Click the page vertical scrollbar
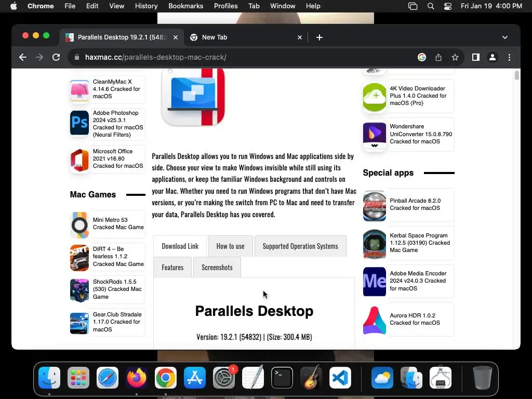Viewport: 532px width, 399px height. 517,75
